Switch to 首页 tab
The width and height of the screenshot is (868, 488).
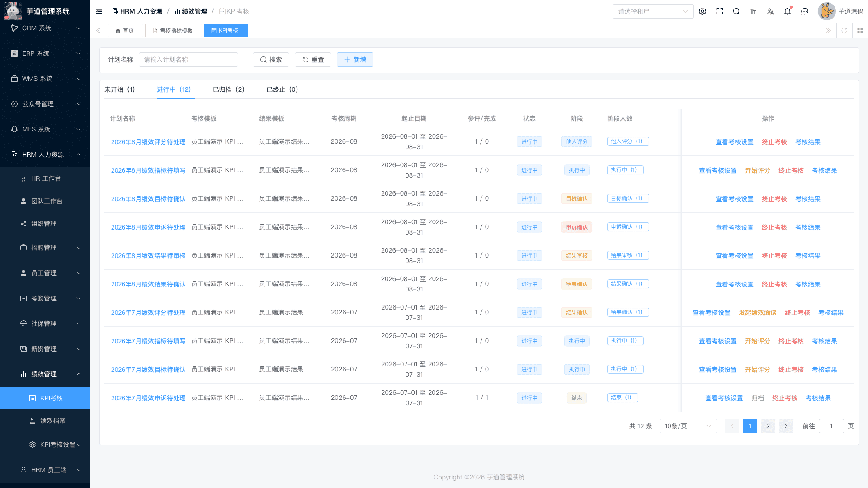point(125,31)
